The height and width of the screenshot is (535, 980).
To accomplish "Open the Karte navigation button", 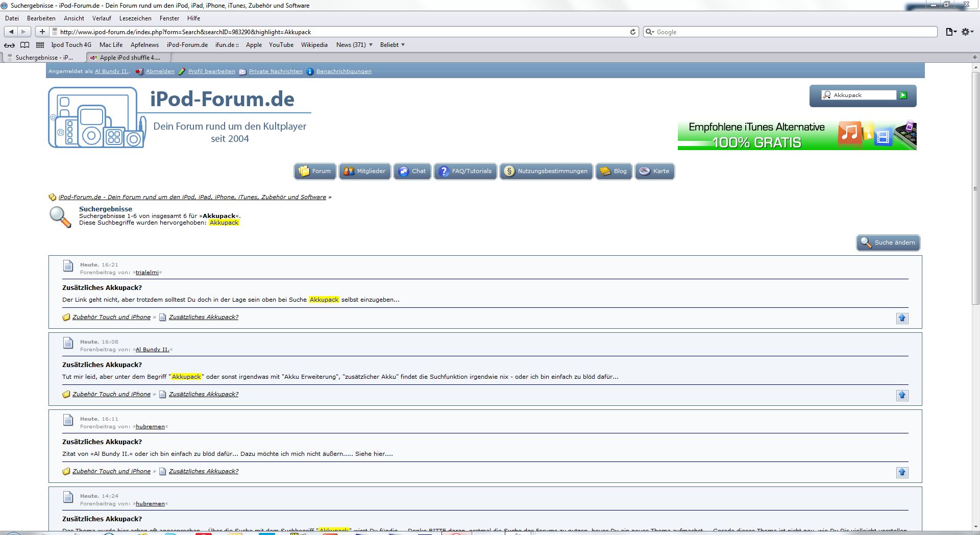I will [655, 171].
